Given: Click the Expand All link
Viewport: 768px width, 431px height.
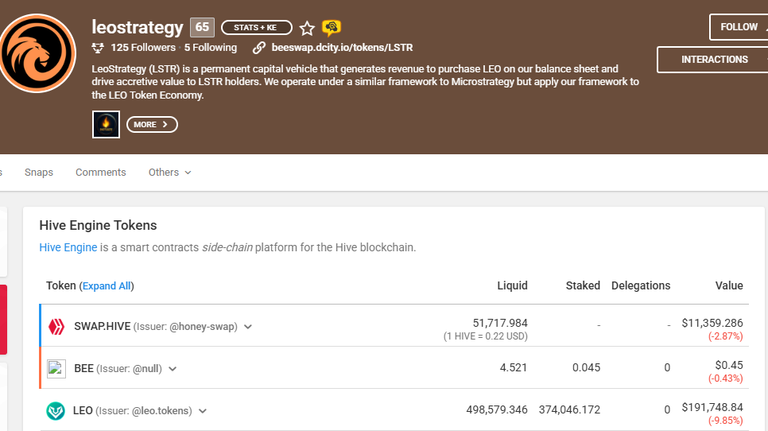Looking at the screenshot, I should [106, 286].
